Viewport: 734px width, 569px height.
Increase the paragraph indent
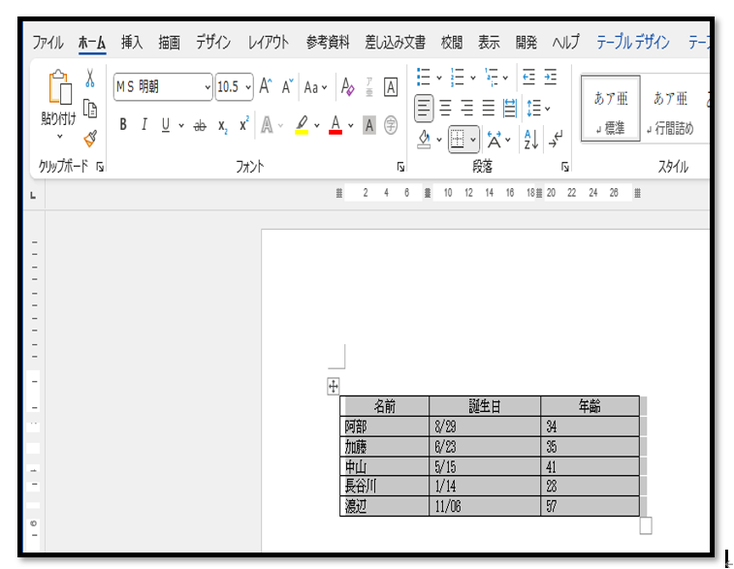tap(550, 77)
